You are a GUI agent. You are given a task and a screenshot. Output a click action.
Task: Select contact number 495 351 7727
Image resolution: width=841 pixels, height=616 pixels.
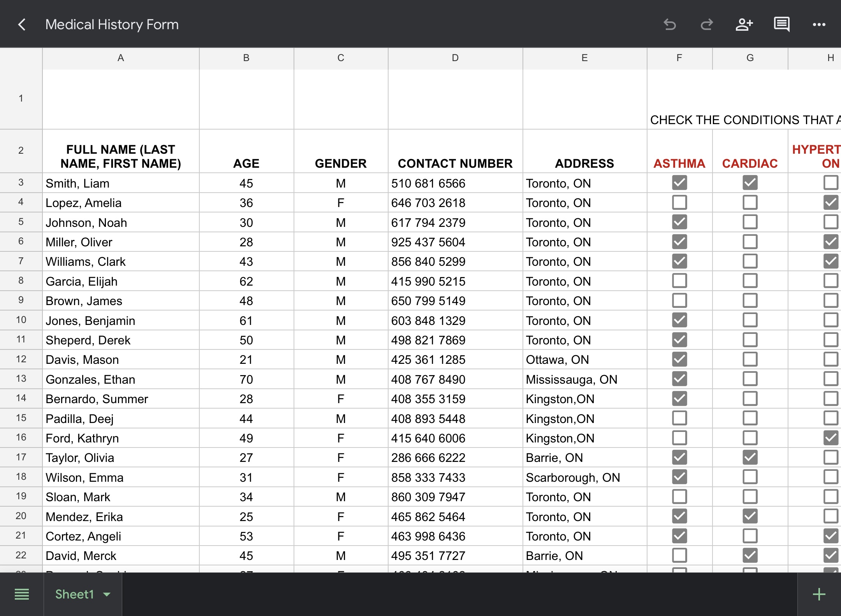pos(455,555)
